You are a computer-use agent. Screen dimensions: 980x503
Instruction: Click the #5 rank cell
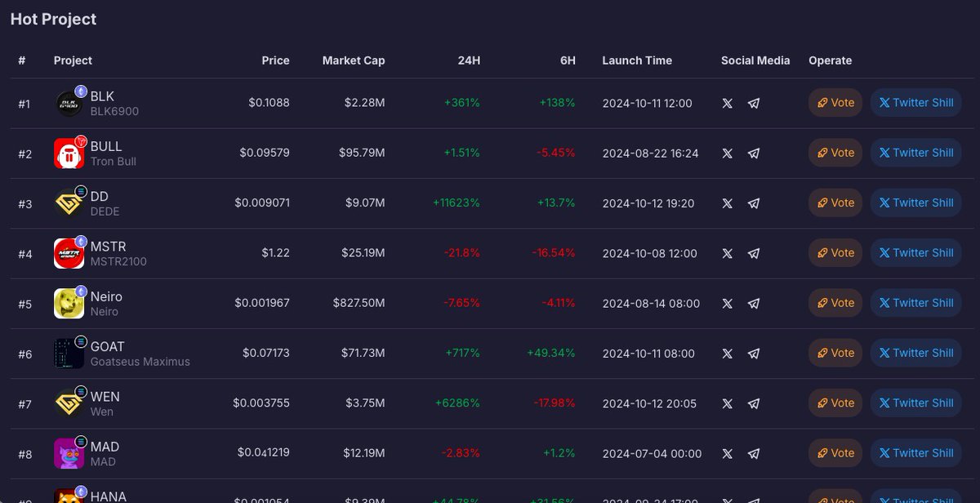click(25, 305)
